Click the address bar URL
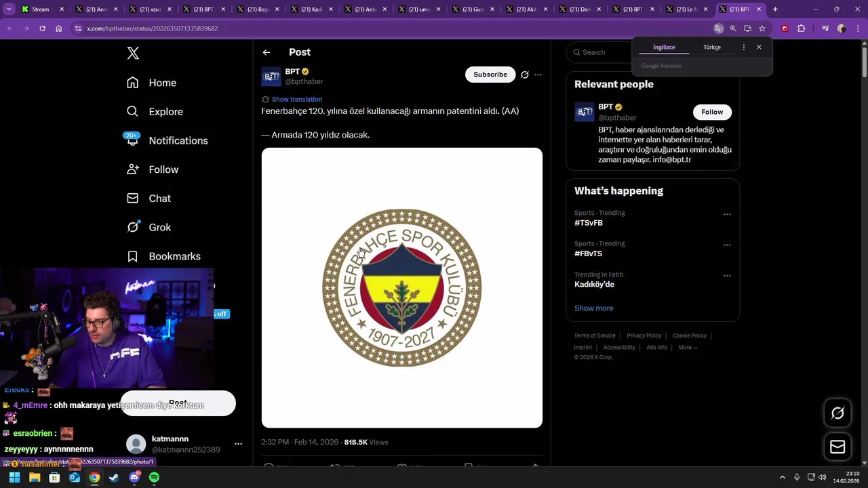 tap(152, 28)
